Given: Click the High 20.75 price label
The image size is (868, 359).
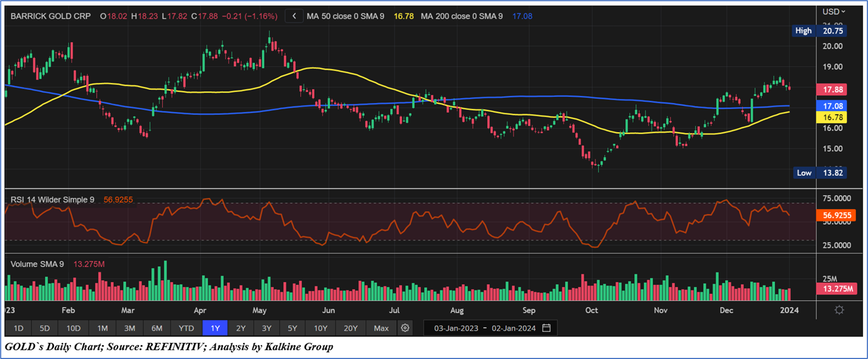Looking at the screenshot, I should 819,31.
